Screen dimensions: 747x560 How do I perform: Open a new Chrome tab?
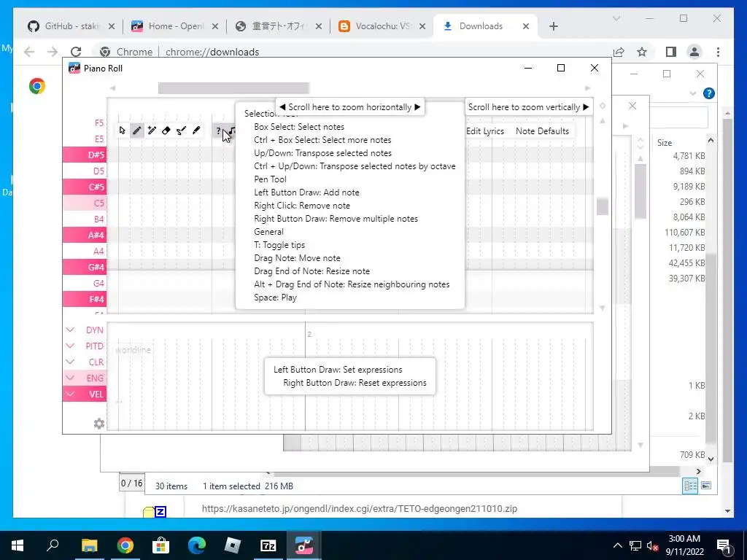coord(553,26)
